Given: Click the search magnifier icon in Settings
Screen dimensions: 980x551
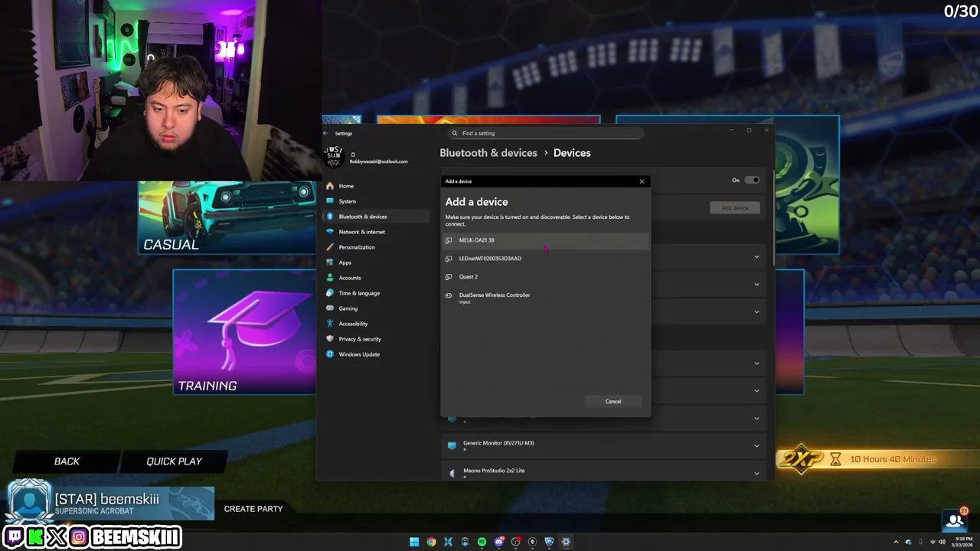Looking at the screenshot, I should pos(455,133).
